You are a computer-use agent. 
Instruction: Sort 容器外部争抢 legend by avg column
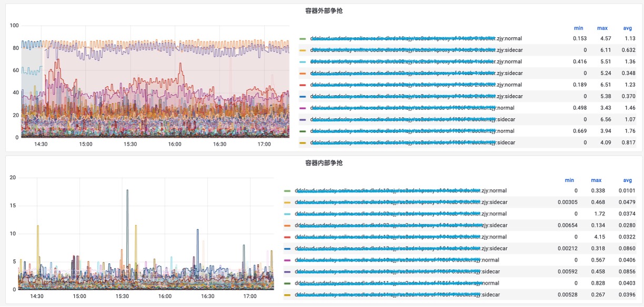[x=627, y=28]
